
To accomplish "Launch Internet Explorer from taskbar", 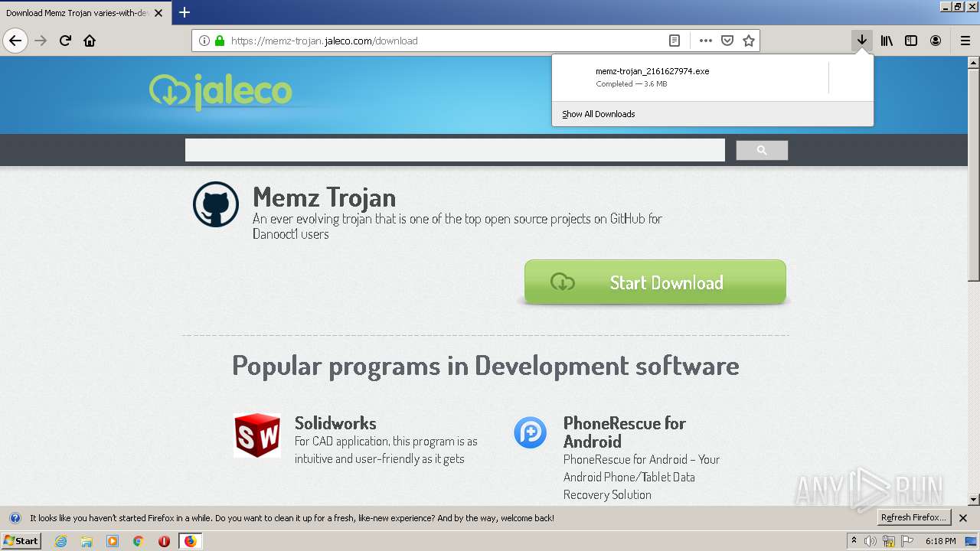I will pos(61,541).
